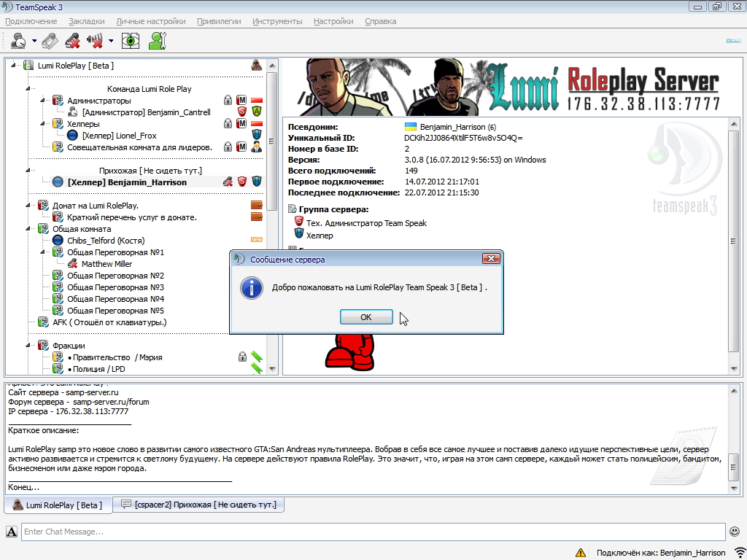The height and width of the screenshot is (560, 747).
Task: Click the green tag icon on Правительство / Мэрия row
Action: click(x=257, y=356)
